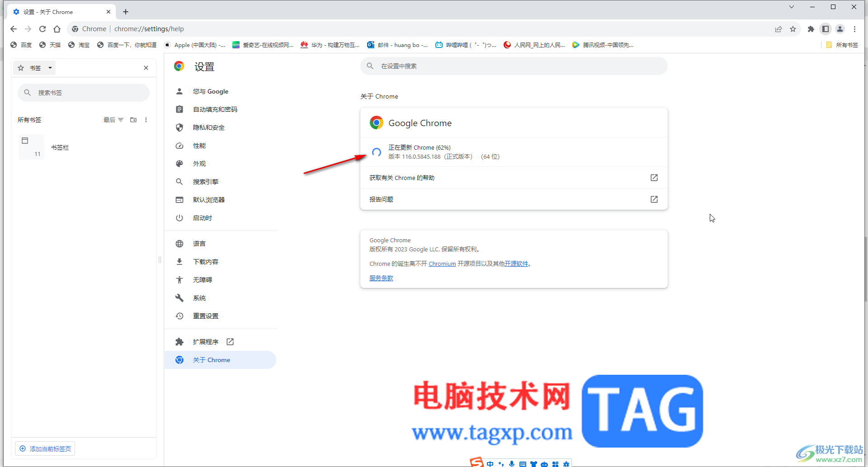This screenshot has height=467, width=868.
Task: Open the home page
Action: (x=57, y=29)
